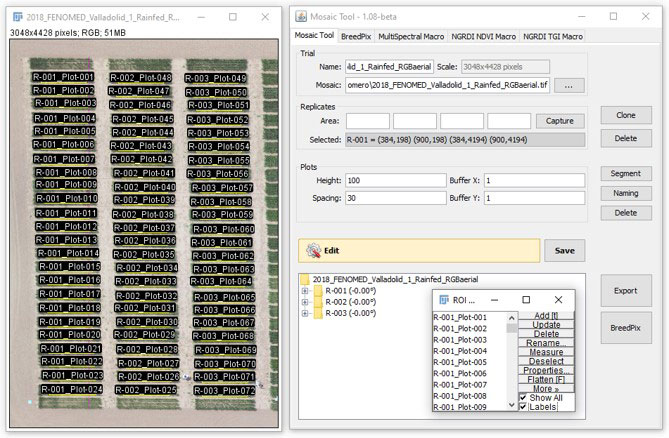Click the R-003_Plot-072 label on the image
The width and height of the screenshot is (669, 438).
coord(224,391)
